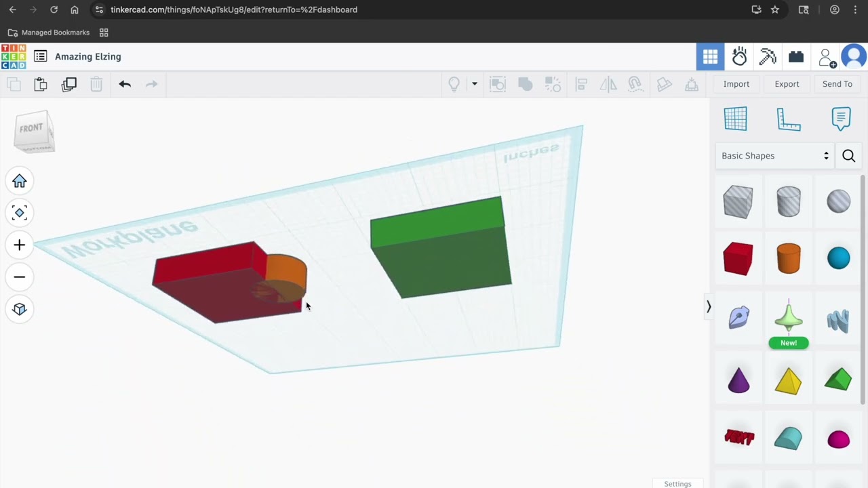Click the Mirror tool icon
Image resolution: width=868 pixels, height=488 pixels.
click(x=608, y=84)
